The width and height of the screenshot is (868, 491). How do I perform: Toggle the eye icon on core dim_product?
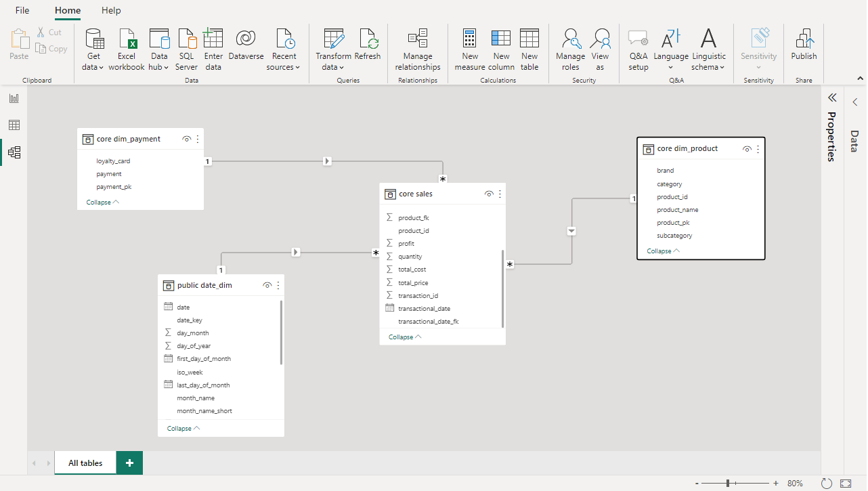pos(747,148)
